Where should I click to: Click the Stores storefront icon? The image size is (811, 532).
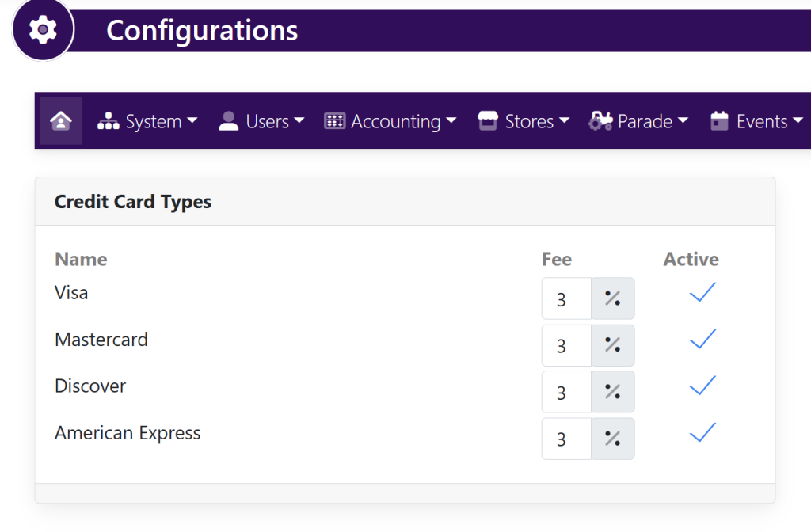[487, 121]
